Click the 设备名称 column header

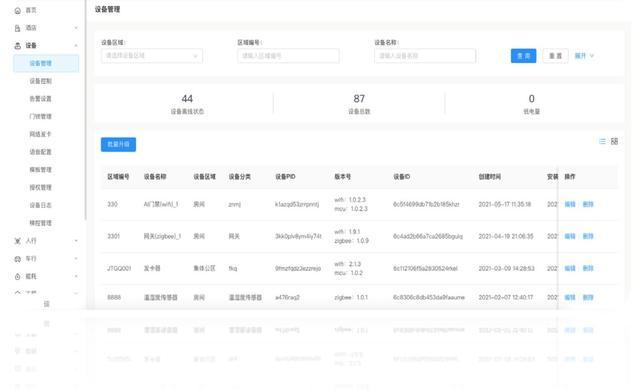155,177
